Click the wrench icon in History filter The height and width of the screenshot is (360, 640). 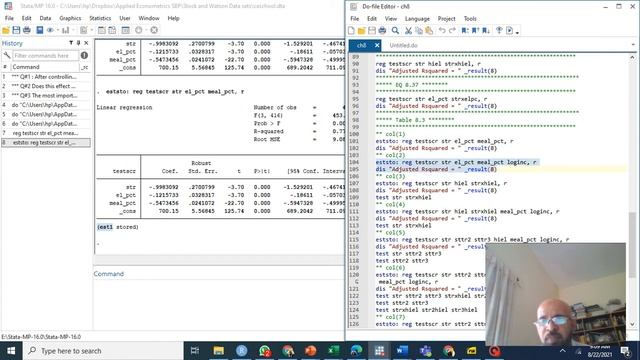[x=7, y=55]
